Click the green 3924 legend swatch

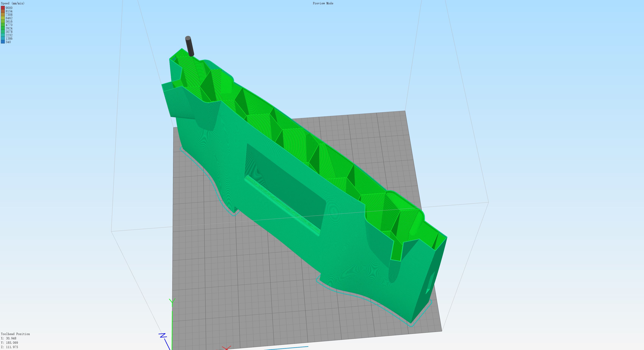point(3,28)
